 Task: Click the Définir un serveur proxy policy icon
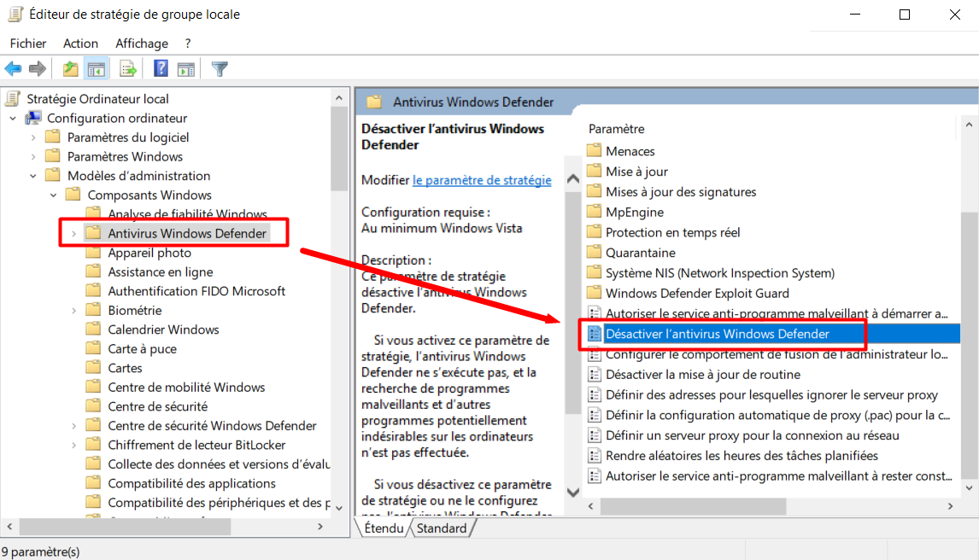[595, 435]
